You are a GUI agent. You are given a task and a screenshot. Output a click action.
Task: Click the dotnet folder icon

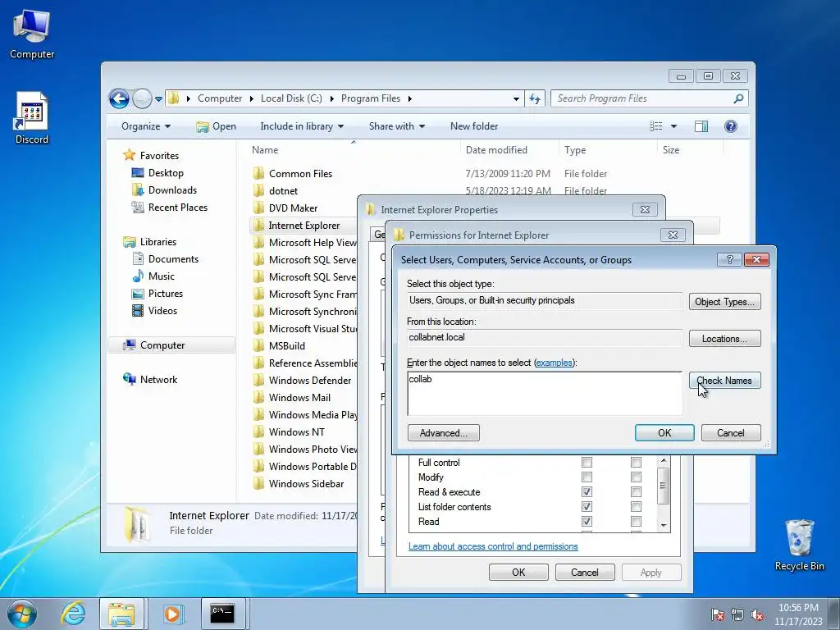(x=258, y=190)
